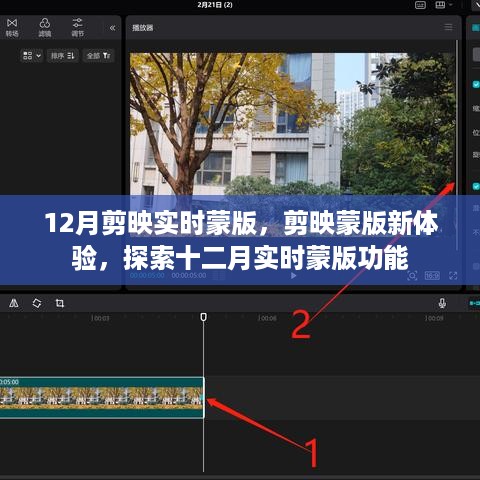The image size is (480, 480).
Task: Open the 滤镜 filters tab
Action: pyautogui.click(x=45, y=27)
